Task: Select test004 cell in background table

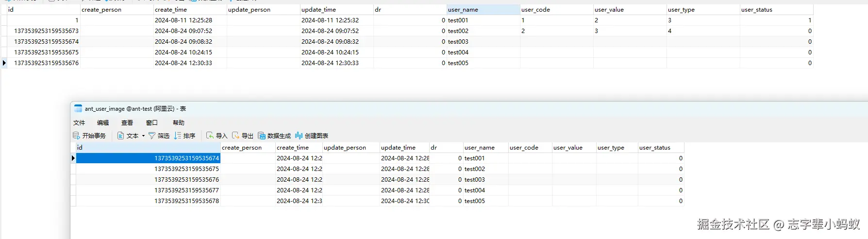Action: pyautogui.click(x=483, y=52)
